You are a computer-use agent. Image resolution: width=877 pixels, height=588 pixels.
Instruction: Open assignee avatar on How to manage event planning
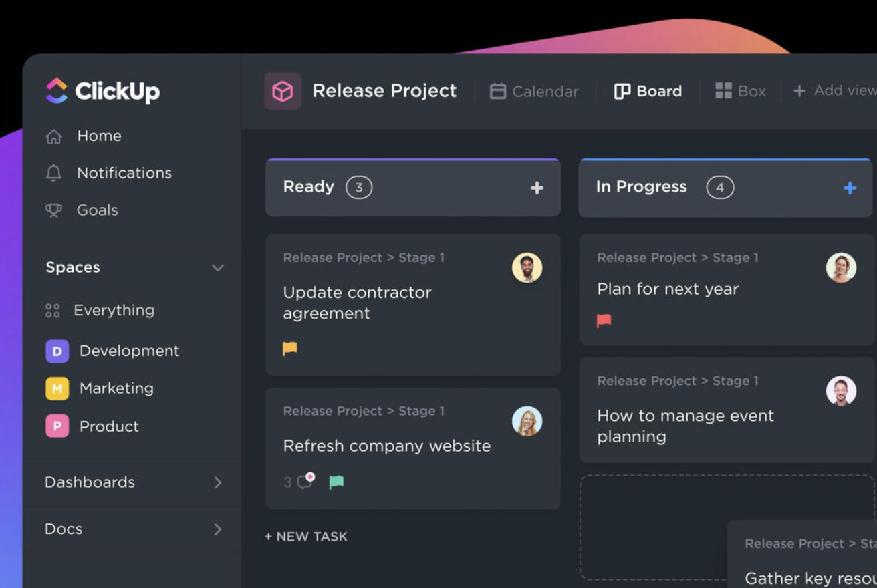click(841, 391)
